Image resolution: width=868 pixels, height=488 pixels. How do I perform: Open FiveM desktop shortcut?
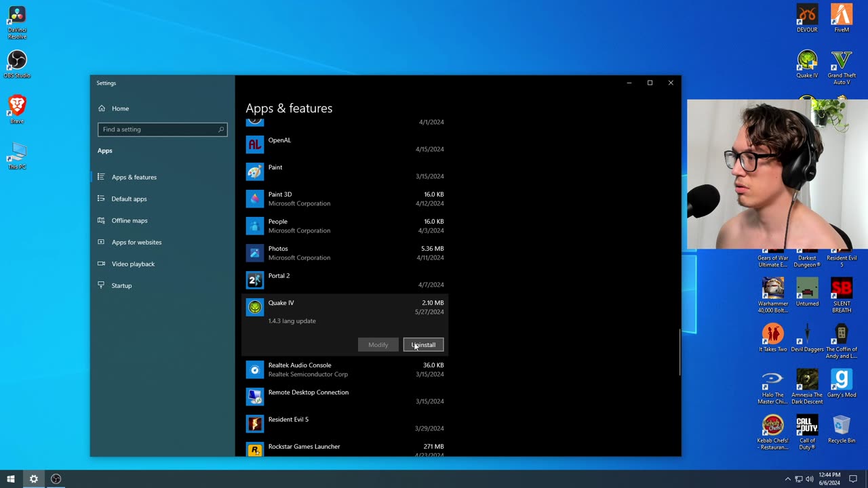(x=842, y=18)
